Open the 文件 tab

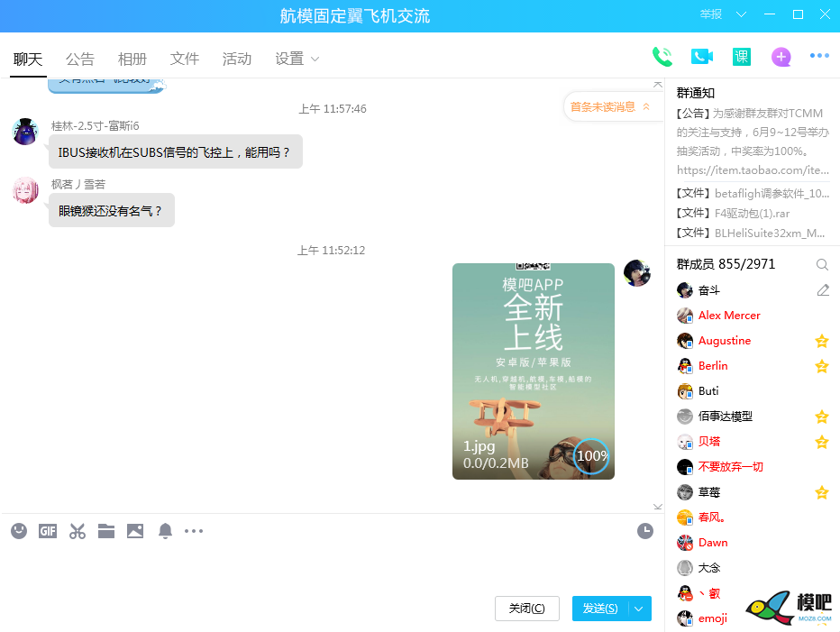(x=185, y=59)
